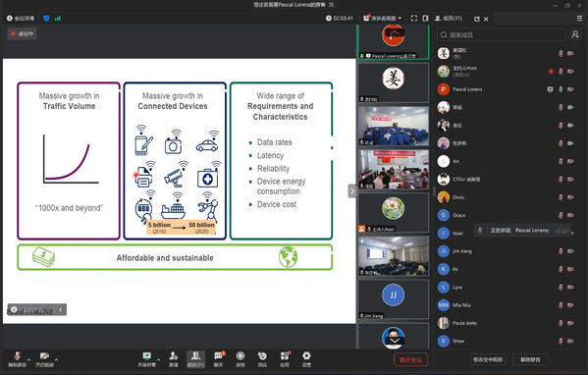Click the add-member icon beside search box

575,34
